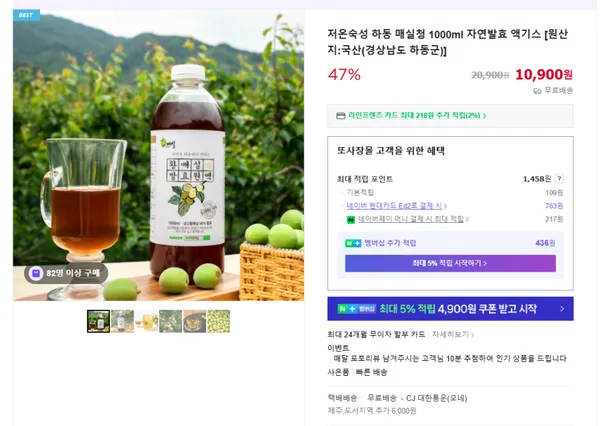Expand 자세히보기 for interest-free installment cards

[453, 335]
